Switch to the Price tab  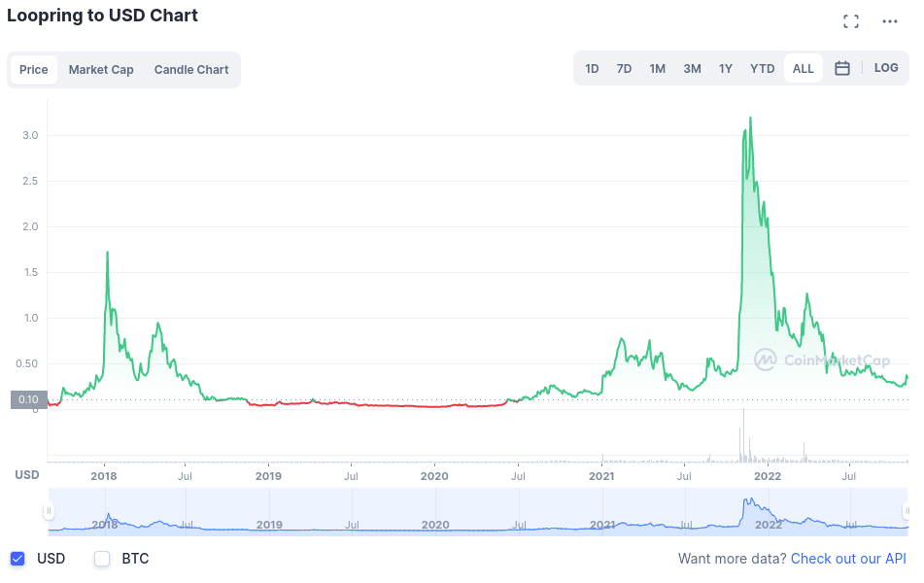[x=34, y=70]
